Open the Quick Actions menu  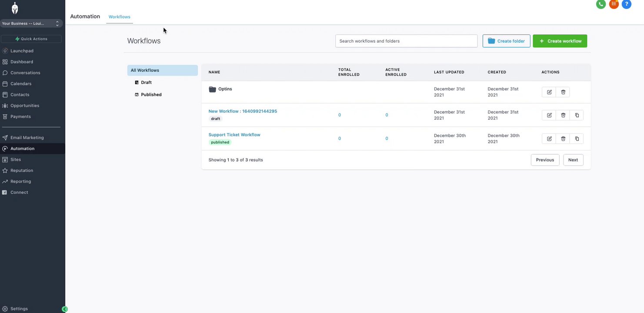[31, 39]
